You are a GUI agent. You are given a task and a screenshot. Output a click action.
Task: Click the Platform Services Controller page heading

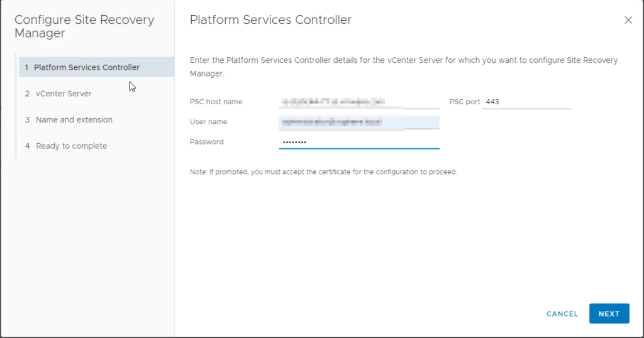point(270,20)
